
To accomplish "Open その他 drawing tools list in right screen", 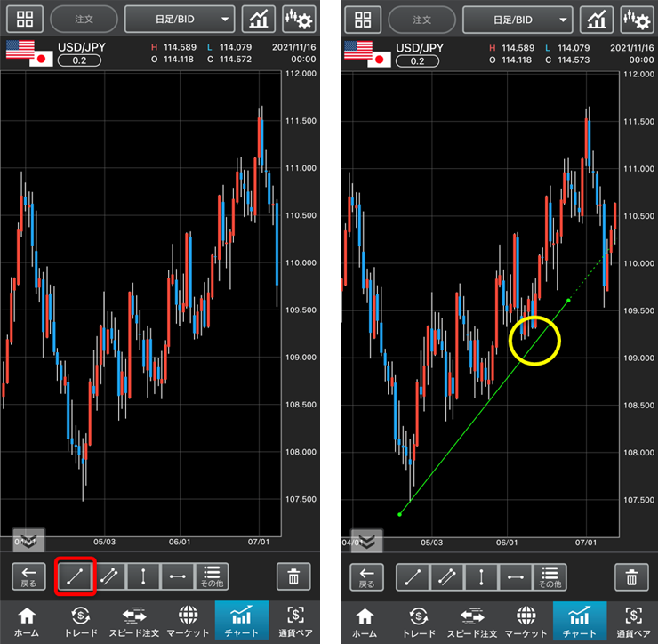I will click(x=550, y=577).
